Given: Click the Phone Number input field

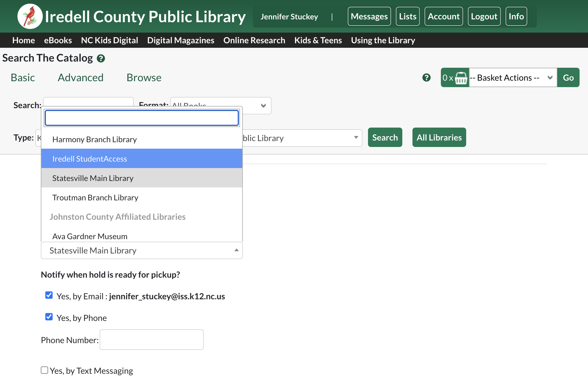Looking at the screenshot, I should coord(152,339).
